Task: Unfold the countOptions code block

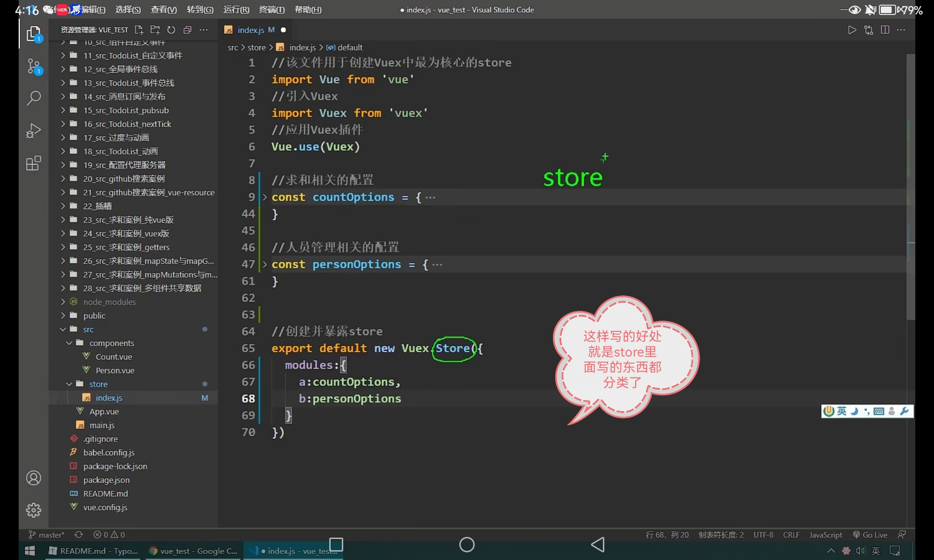Action: 265,197
